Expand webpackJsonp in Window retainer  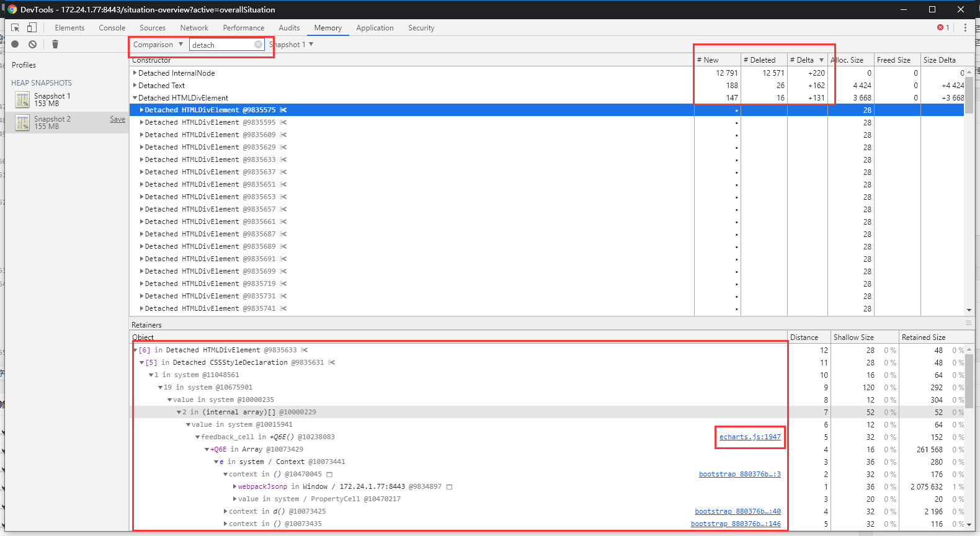[x=235, y=486]
